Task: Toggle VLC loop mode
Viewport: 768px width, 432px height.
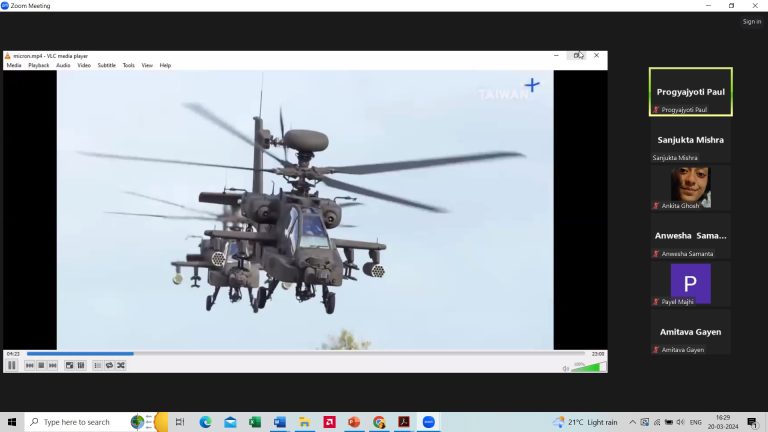Action: 109,365
